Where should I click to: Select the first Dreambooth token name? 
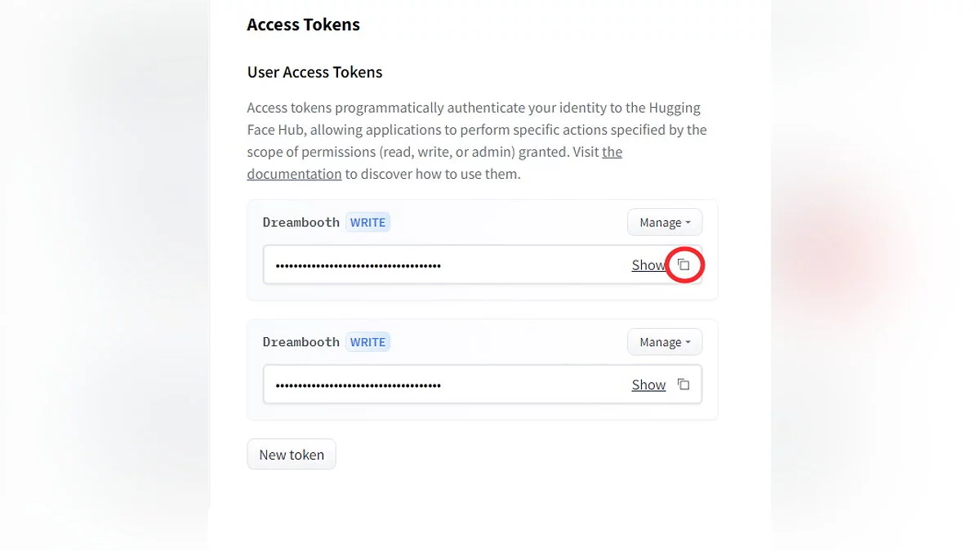301,222
